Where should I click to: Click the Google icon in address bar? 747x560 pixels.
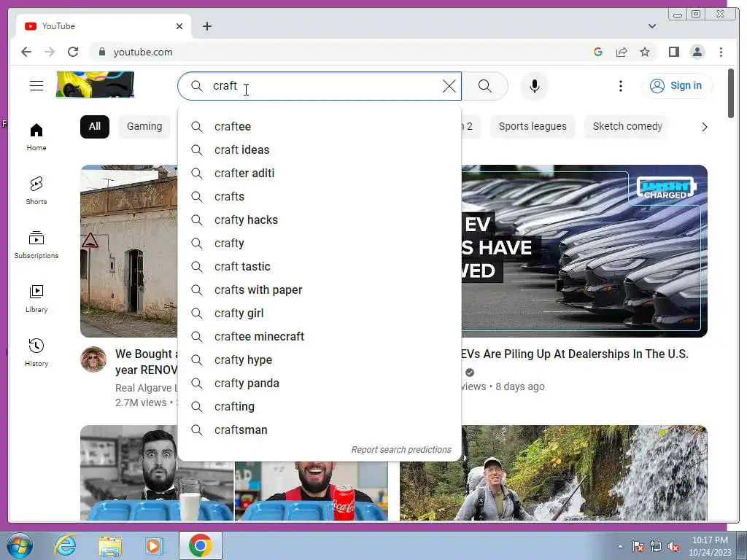click(598, 52)
